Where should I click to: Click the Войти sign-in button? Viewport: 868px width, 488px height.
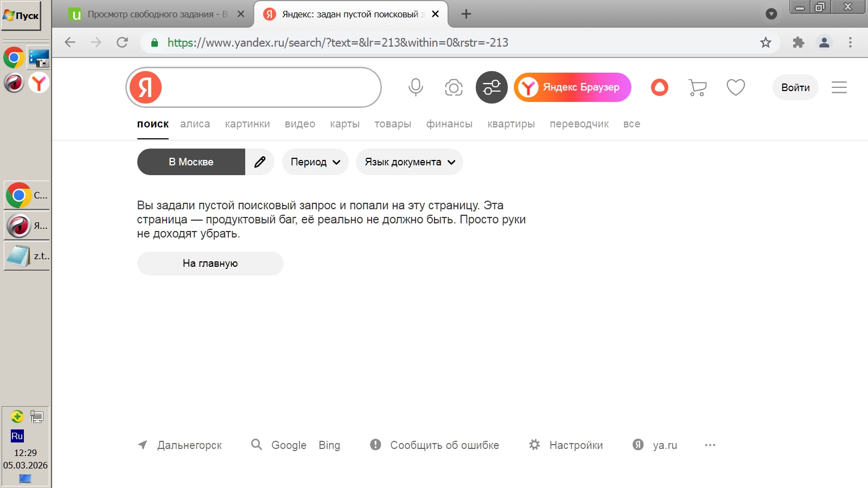tap(795, 87)
